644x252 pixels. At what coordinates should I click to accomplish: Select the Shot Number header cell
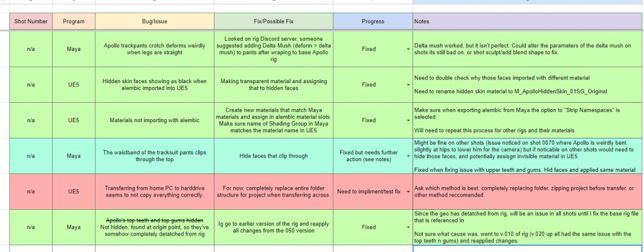click(31, 21)
